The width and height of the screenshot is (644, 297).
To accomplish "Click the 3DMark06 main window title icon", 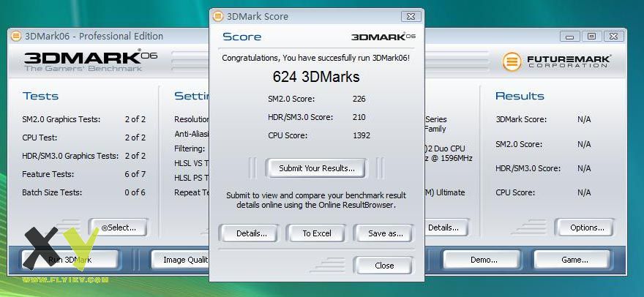I will pos(16,36).
